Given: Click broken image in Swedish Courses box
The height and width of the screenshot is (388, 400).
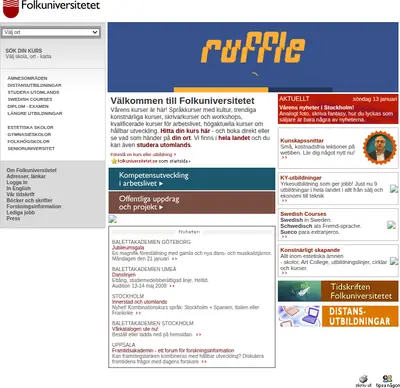Looking at the screenshot, I should tap(392, 225).
